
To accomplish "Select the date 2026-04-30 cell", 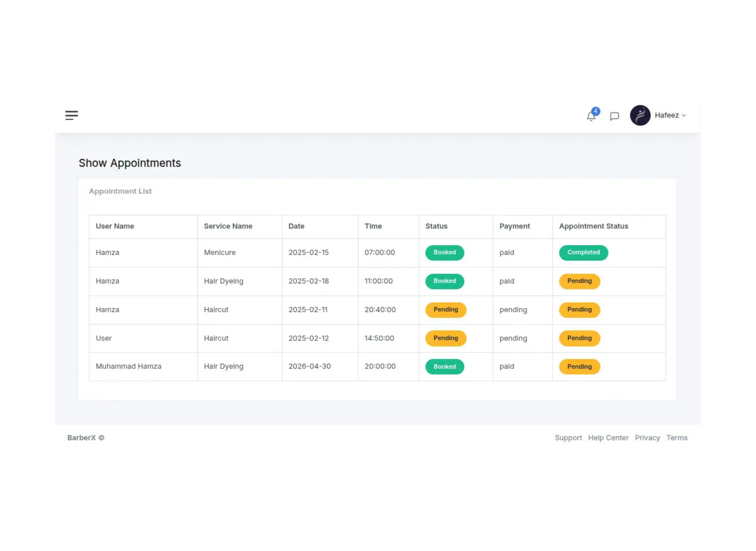I will [320, 367].
